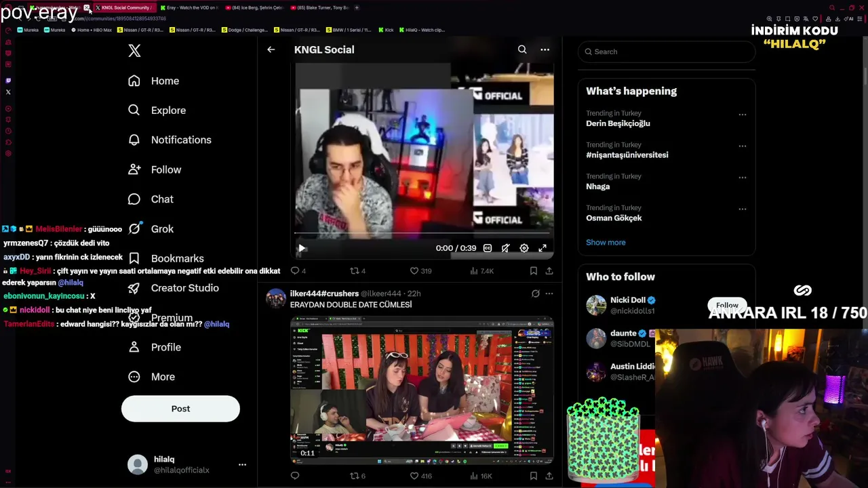Open account options next to hilalq

click(x=242, y=464)
